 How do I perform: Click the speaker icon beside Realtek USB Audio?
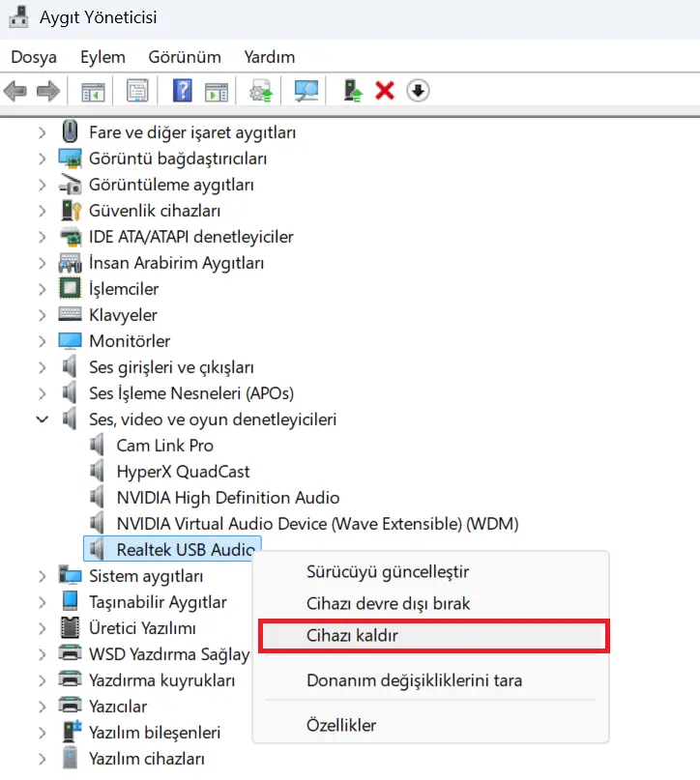(x=98, y=549)
